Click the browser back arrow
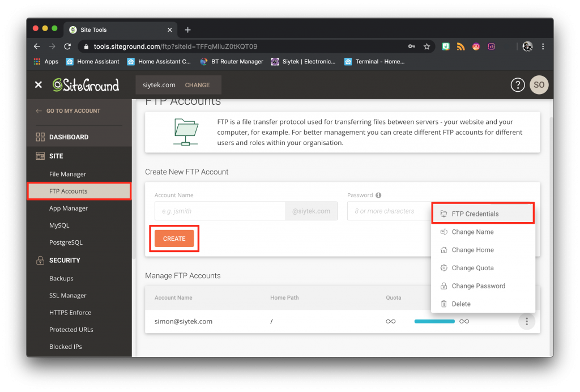 (37, 46)
